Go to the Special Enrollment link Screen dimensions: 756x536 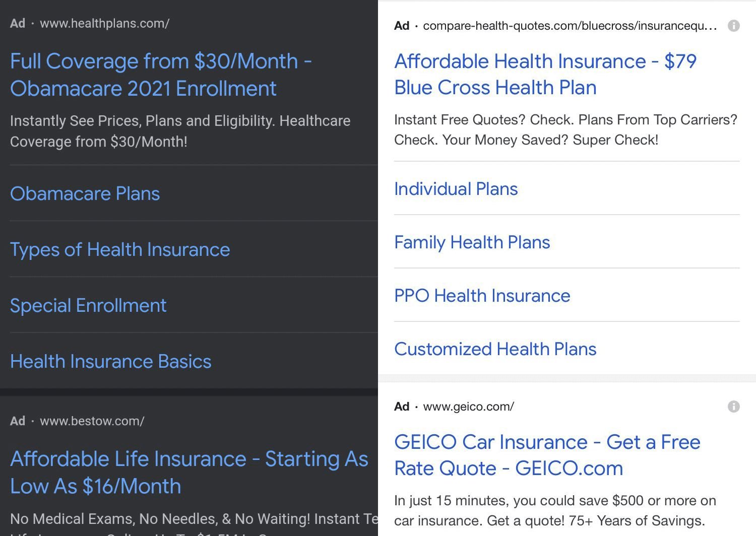(x=88, y=305)
